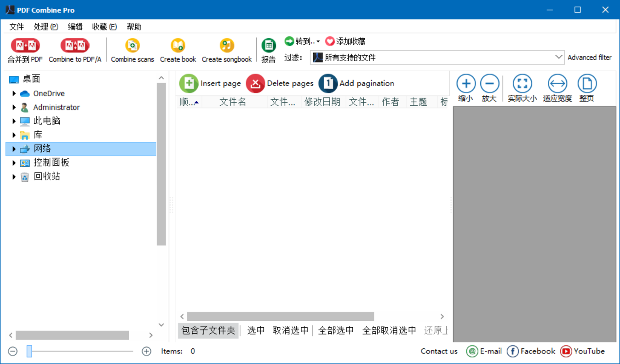The width and height of the screenshot is (620, 364).
Task: Click the folder tree vertical scrollbar
Action: (161, 164)
